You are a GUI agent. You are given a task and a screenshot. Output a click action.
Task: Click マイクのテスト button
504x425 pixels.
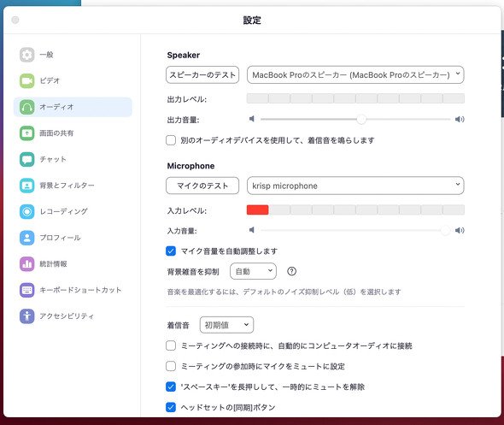(x=202, y=186)
